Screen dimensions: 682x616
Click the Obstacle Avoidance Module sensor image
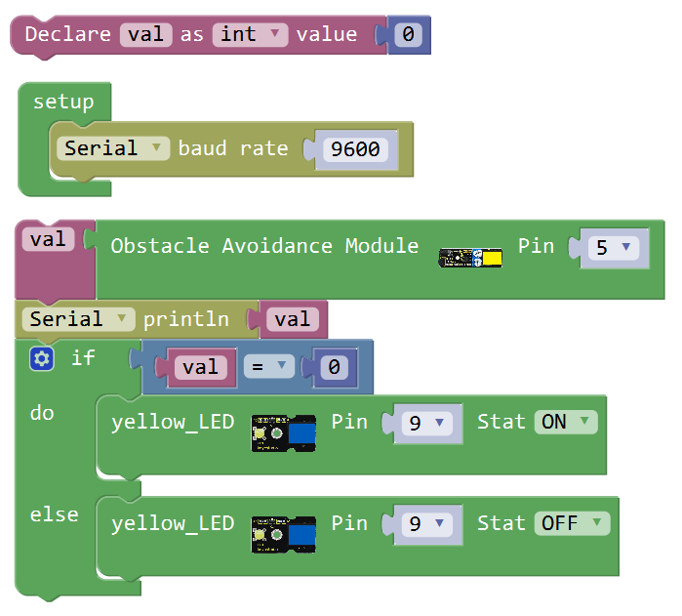pyautogui.click(x=470, y=258)
